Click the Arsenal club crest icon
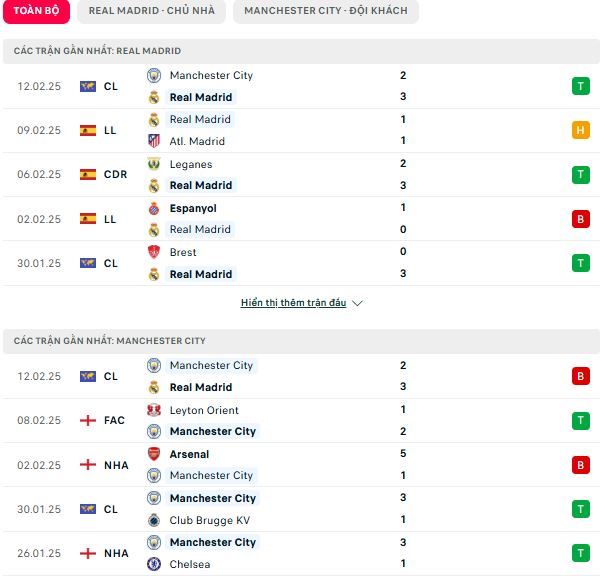 tap(154, 454)
